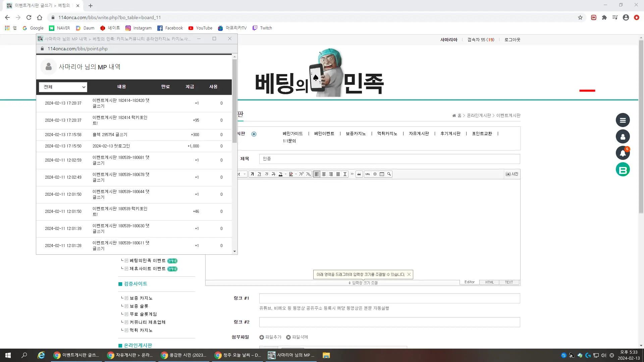The width and height of the screenshot is (644, 362).
Task: Click the 링크 #1 input field
Action: (x=389, y=298)
